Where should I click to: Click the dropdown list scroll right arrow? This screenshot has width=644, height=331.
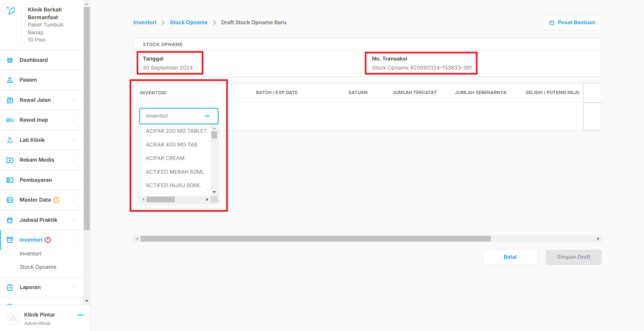(x=207, y=200)
